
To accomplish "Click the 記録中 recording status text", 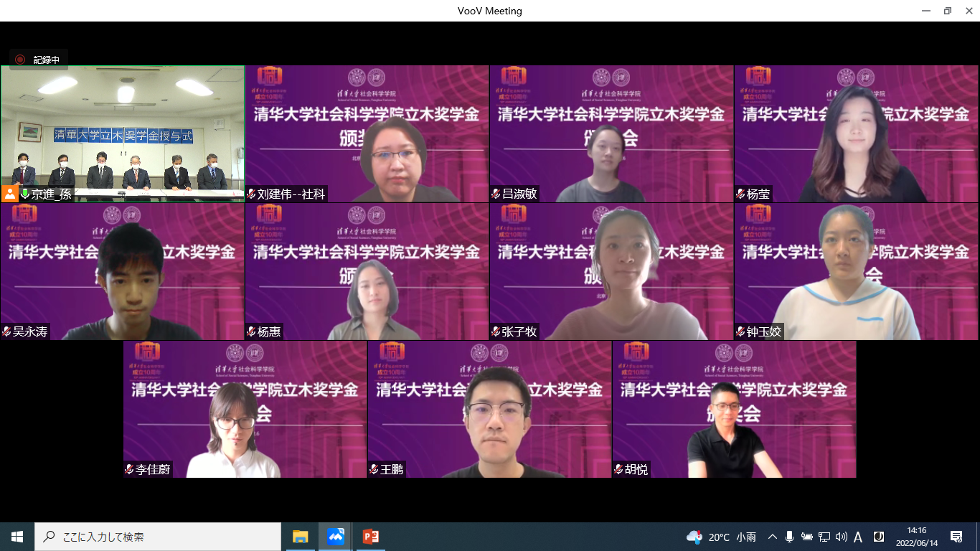I will click(x=47, y=60).
